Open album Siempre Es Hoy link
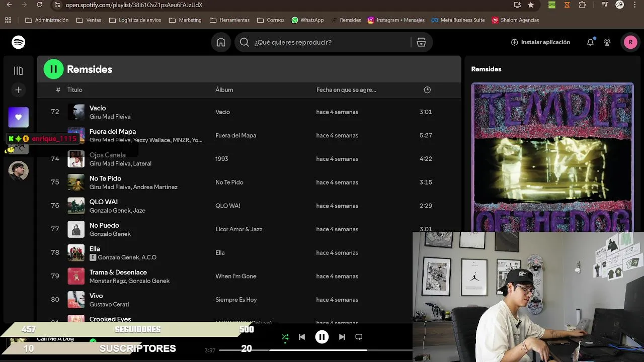This screenshot has width=644, height=362. coord(236,300)
